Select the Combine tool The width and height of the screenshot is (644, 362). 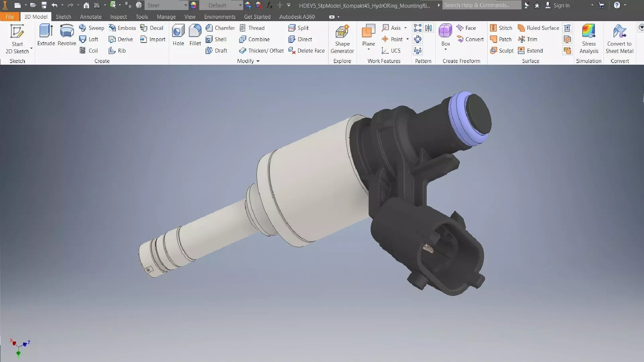pos(254,39)
